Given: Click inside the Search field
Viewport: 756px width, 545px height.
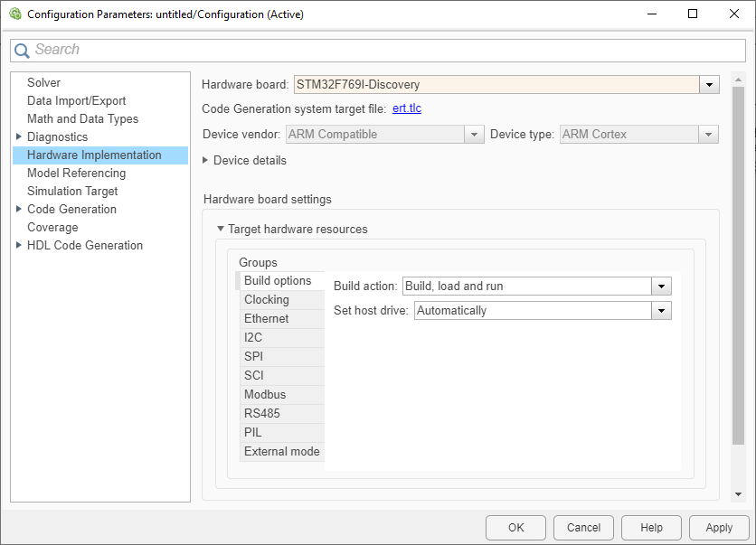Looking at the screenshot, I should pos(362,50).
